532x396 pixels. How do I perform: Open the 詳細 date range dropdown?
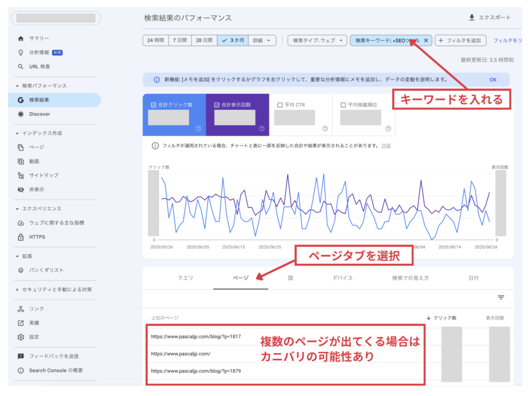click(262, 41)
